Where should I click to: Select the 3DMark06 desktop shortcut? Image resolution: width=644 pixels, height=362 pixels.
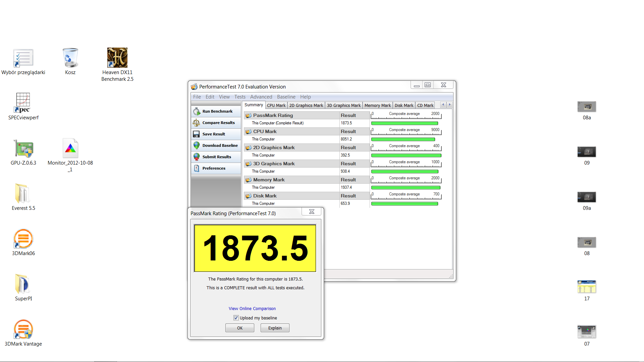(23, 239)
